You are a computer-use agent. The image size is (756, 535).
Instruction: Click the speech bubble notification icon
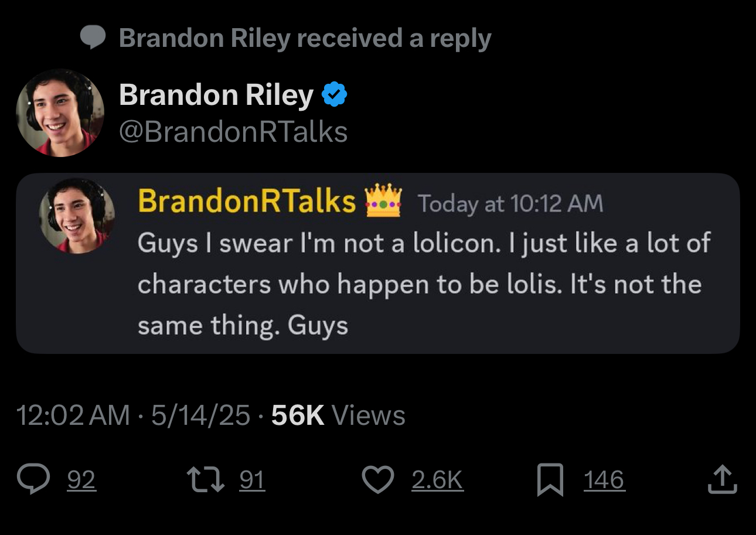click(x=93, y=38)
